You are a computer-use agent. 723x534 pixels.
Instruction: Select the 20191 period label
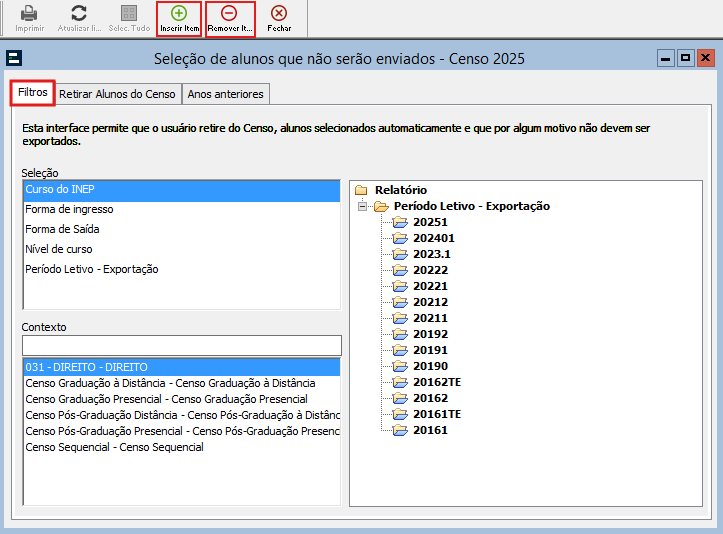click(x=430, y=350)
